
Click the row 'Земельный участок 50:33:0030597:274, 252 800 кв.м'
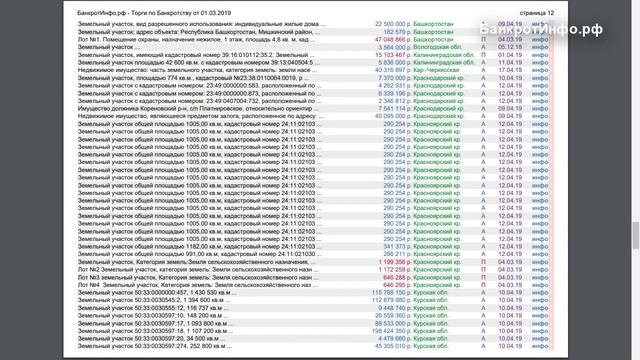pyautogui.click(x=154, y=346)
